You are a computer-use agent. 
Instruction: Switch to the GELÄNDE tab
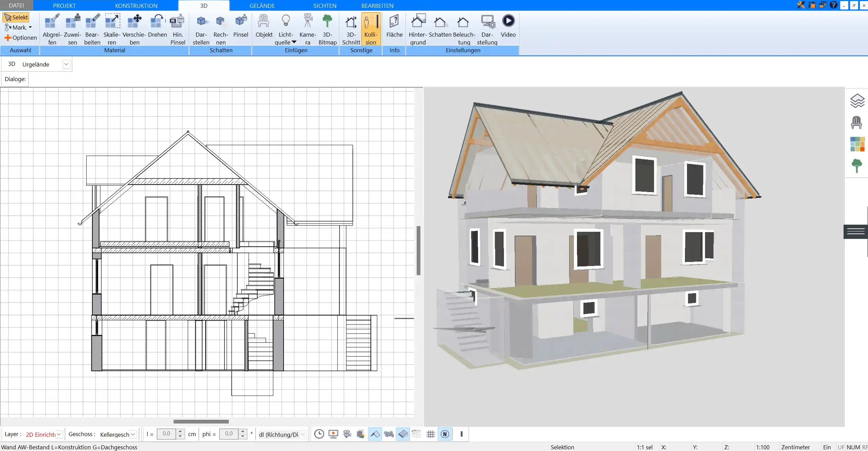(262, 5)
